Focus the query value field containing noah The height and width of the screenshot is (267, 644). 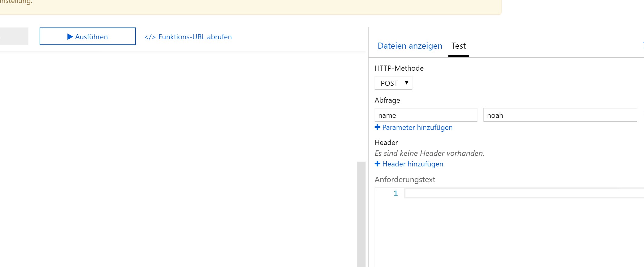pyautogui.click(x=560, y=115)
